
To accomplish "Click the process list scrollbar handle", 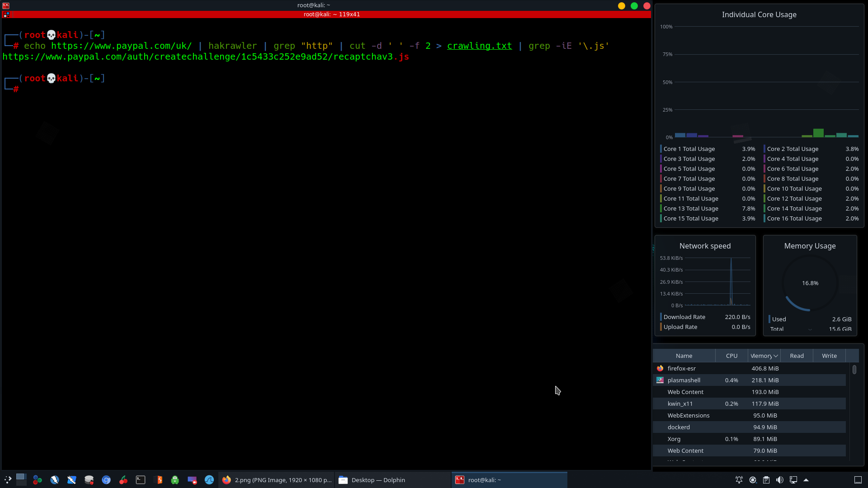I will click(x=854, y=370).
